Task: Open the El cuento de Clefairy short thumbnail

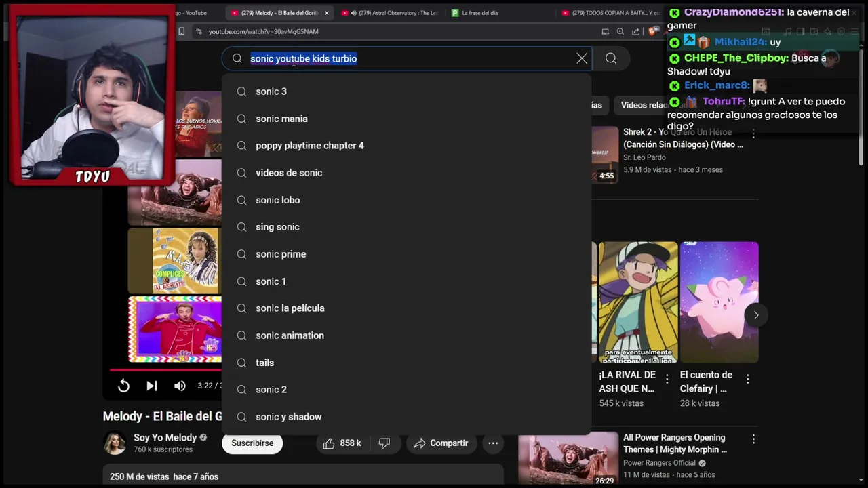Action: (719, 302)
